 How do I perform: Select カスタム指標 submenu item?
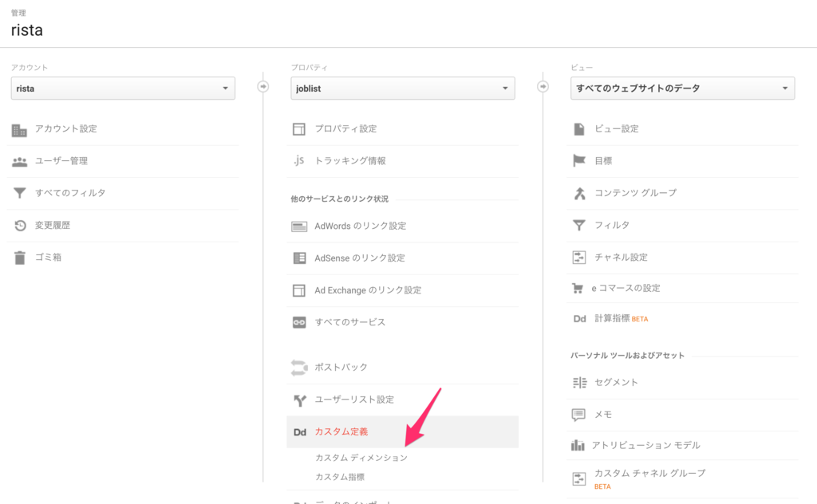340,477
